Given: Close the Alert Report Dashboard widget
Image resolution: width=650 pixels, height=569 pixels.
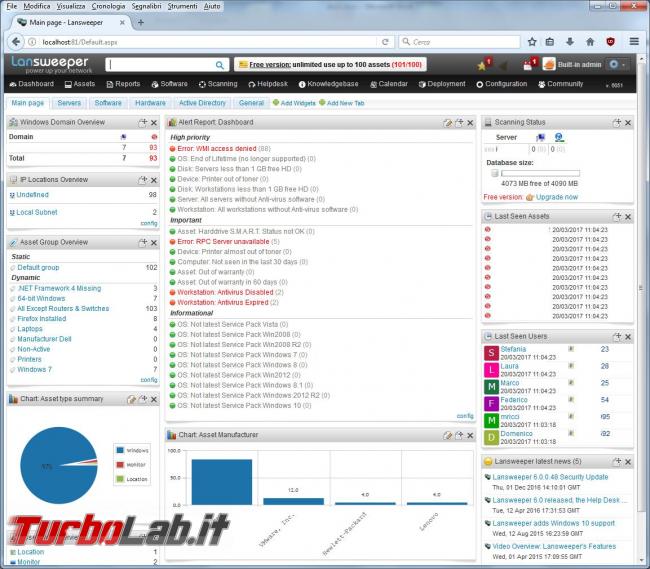Looking at the screenshot, I should pos(470,123).
